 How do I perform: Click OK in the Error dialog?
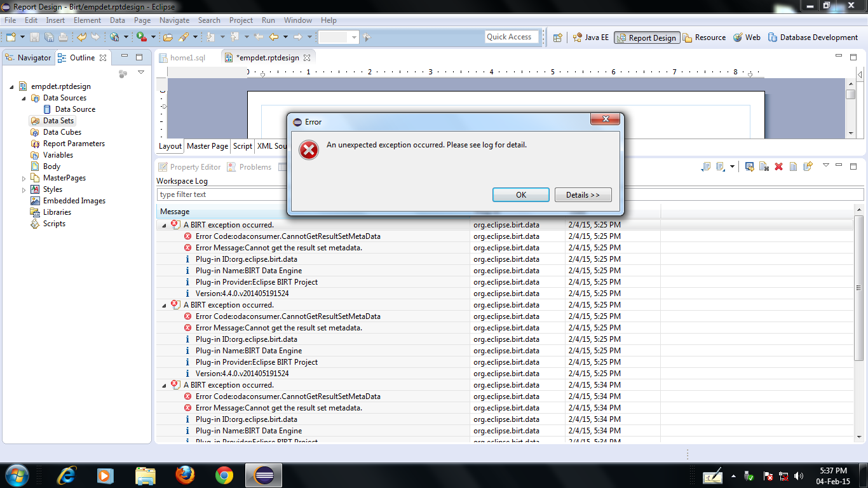tap(521, 195)
